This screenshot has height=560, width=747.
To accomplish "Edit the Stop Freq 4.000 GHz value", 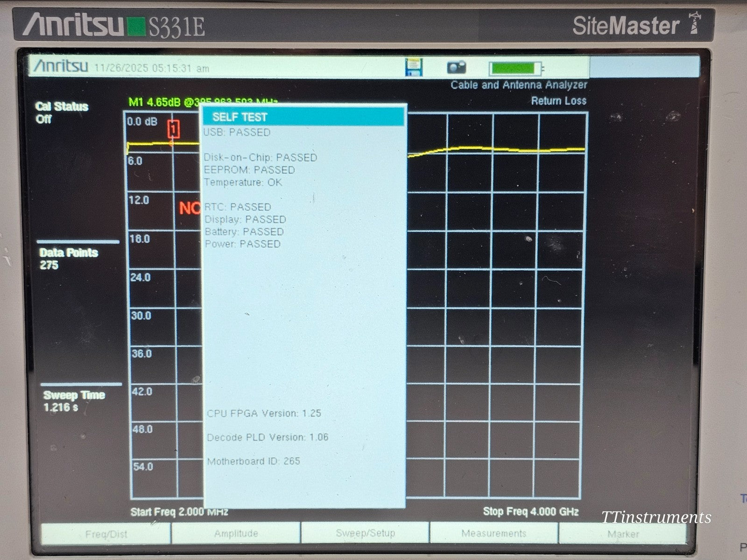I will pyautogui.click(x=530, y=511).
